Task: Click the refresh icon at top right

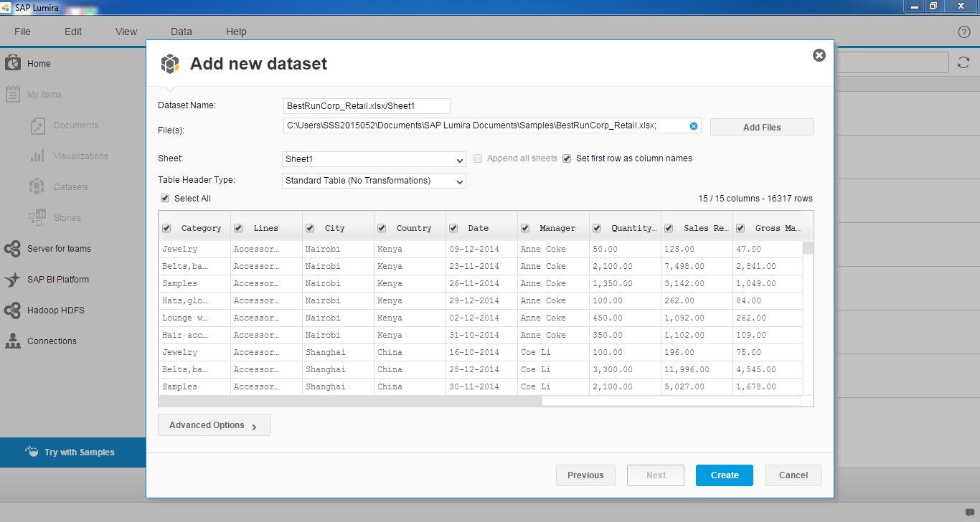Action: pos(963,63)
